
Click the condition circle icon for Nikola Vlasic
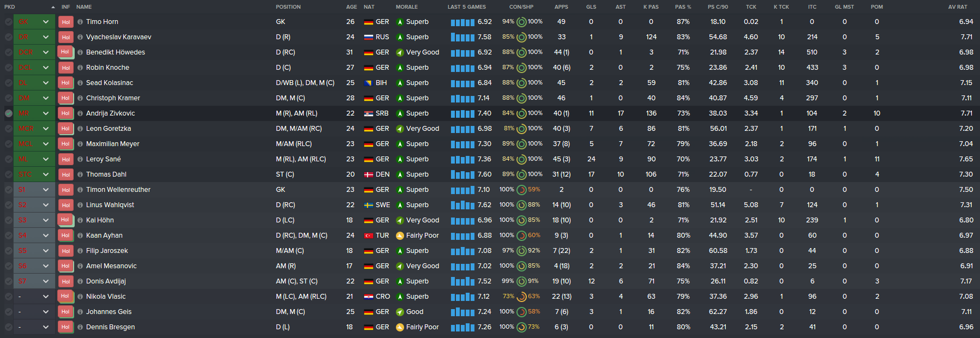pyautogui.click(x=521, y=297)
